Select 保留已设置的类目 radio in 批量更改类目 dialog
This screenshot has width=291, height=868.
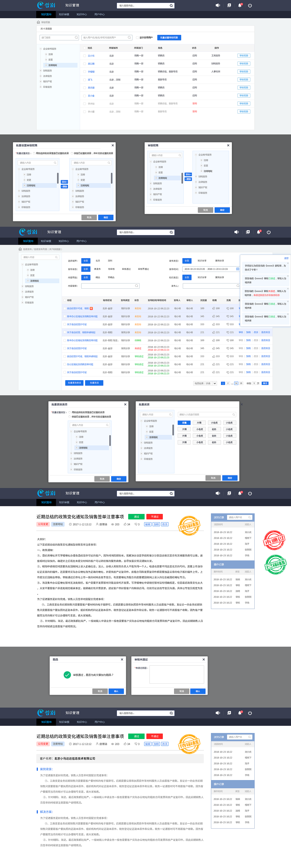[x=70, y=417]
